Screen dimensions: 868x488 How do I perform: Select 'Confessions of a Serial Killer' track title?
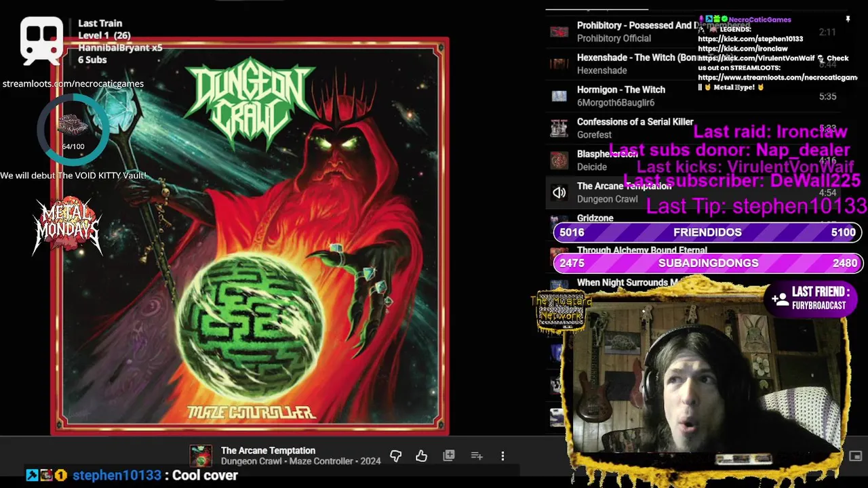click(635, 122)
